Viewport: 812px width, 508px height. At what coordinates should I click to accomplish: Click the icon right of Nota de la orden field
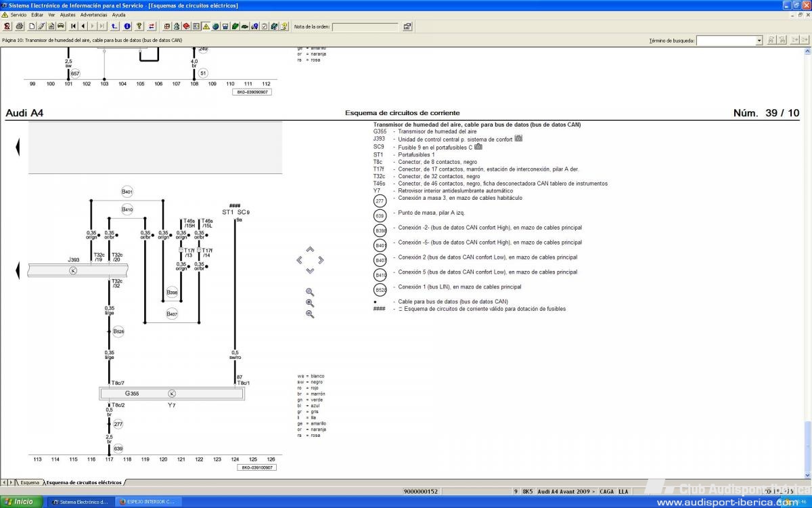coord(407,26)
